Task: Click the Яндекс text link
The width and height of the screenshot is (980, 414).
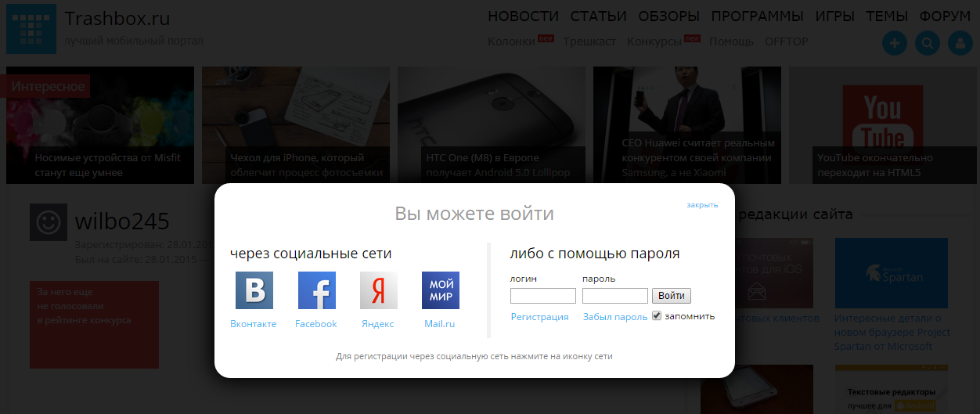Action: pos(378,324)
